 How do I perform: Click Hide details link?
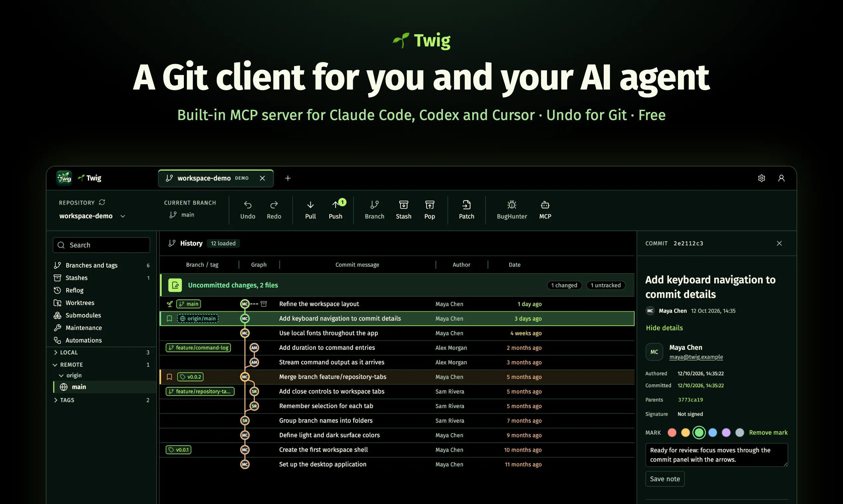[x=664, y=328]
